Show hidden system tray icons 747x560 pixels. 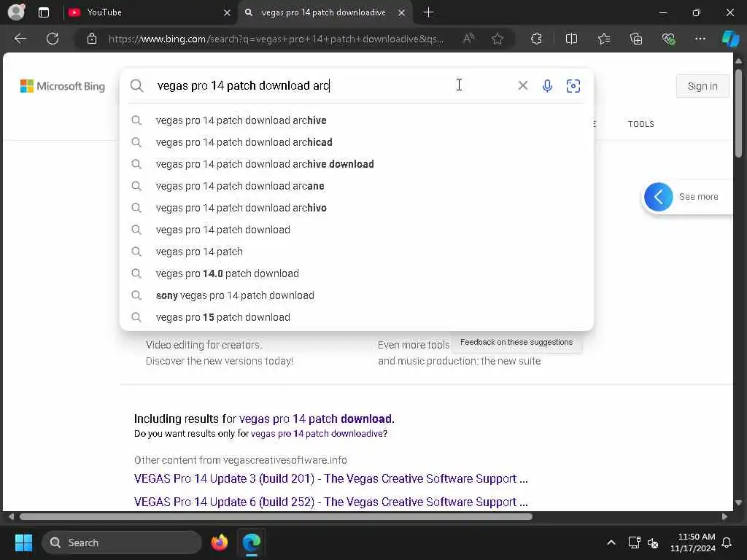pyautogui.click(x=611, y=542)
